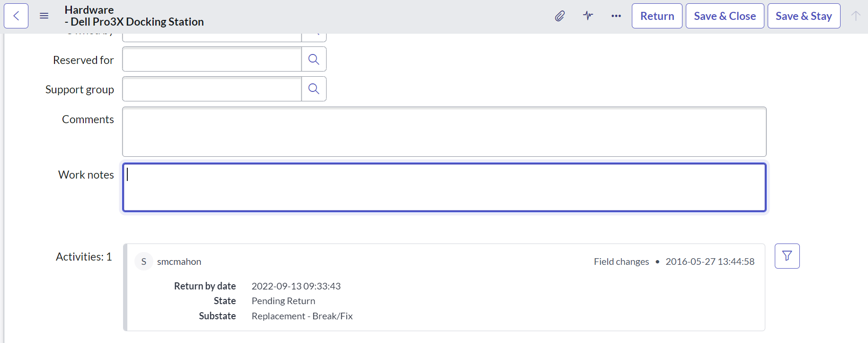Click into the Reserved for field
Screen dimensions: 868x343
click(x=212, y=59)
